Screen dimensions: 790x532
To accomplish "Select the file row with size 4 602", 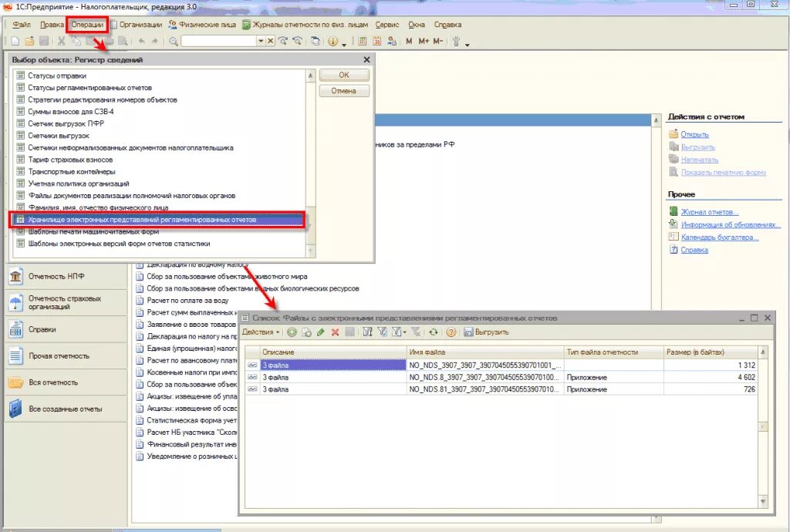I will [501, 377].
